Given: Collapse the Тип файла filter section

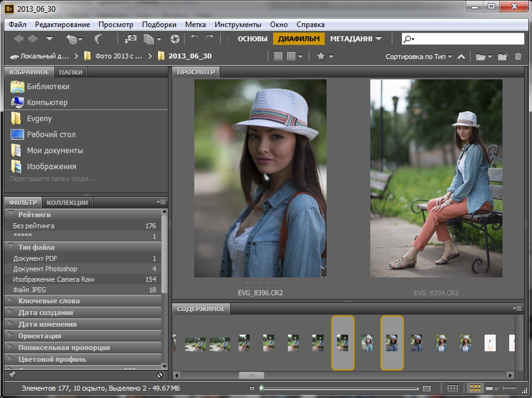Looking at the screenshot, I should (11, 246).
